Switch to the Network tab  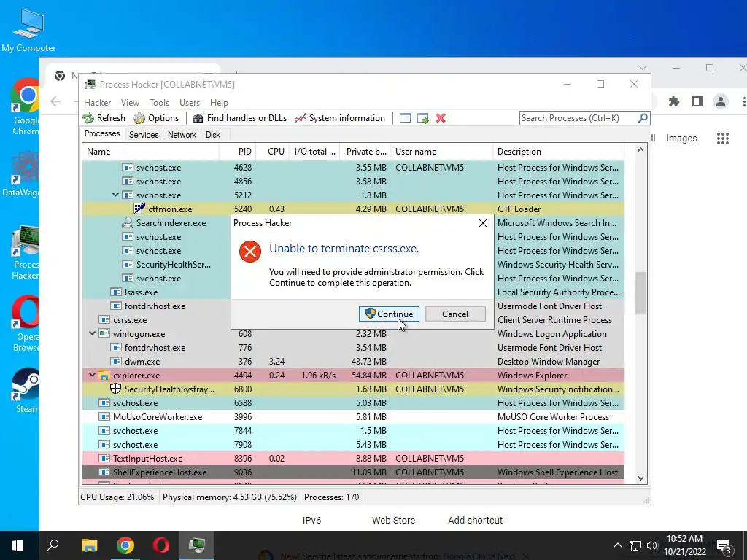tap(182, 135)
